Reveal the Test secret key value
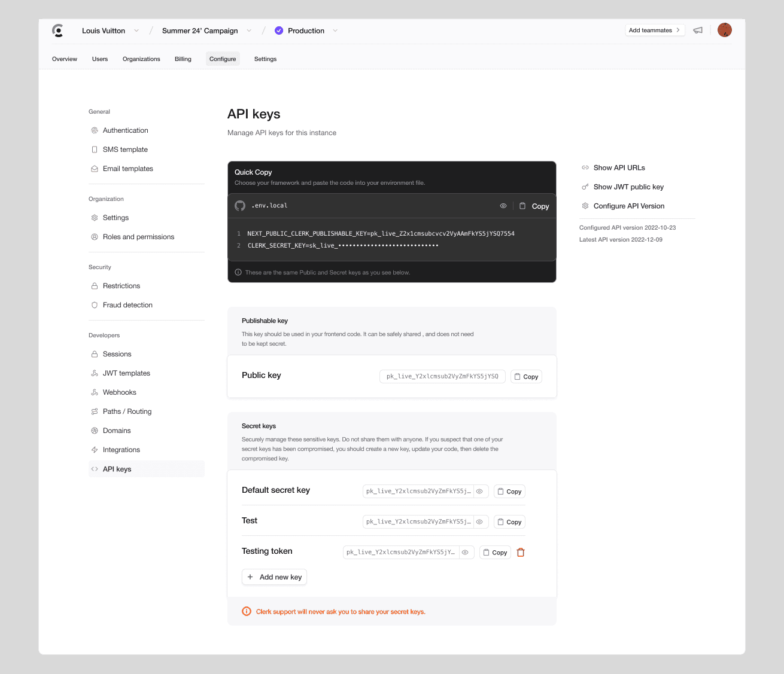784x674 pixels. tap(480, 521)
